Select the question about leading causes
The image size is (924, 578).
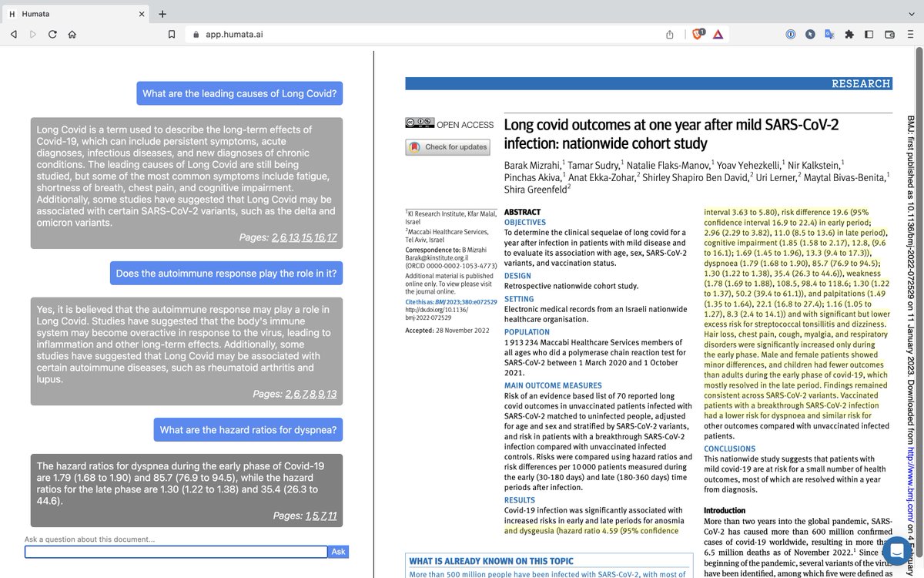(x=239, y=94)
